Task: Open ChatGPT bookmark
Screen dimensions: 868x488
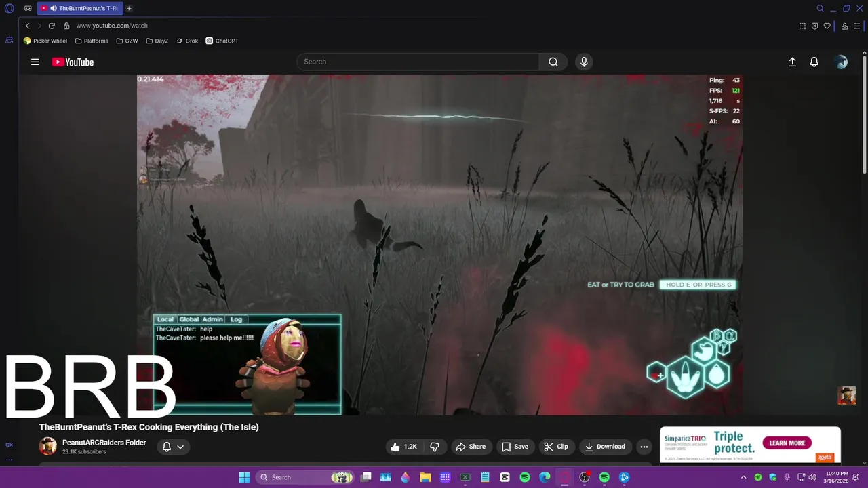Action: tap(222, 41)
